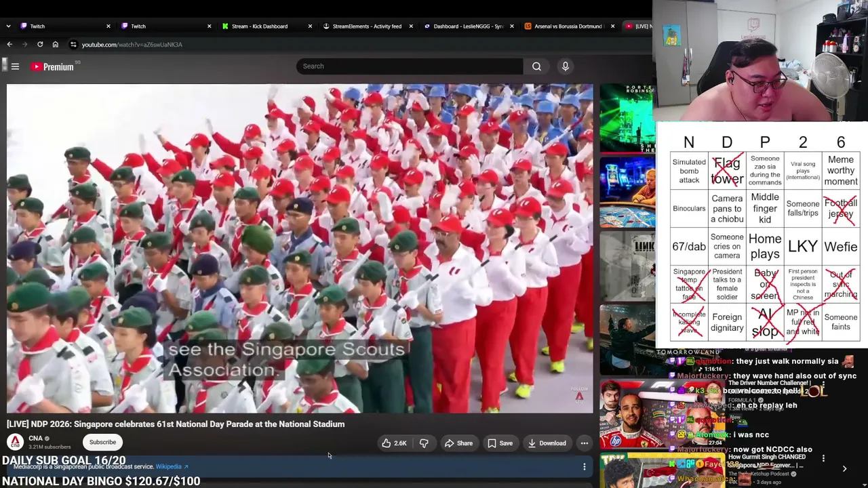Open more actions beside Download button
The height and width of the screenshot is (488, 868).
coord(584,443)
